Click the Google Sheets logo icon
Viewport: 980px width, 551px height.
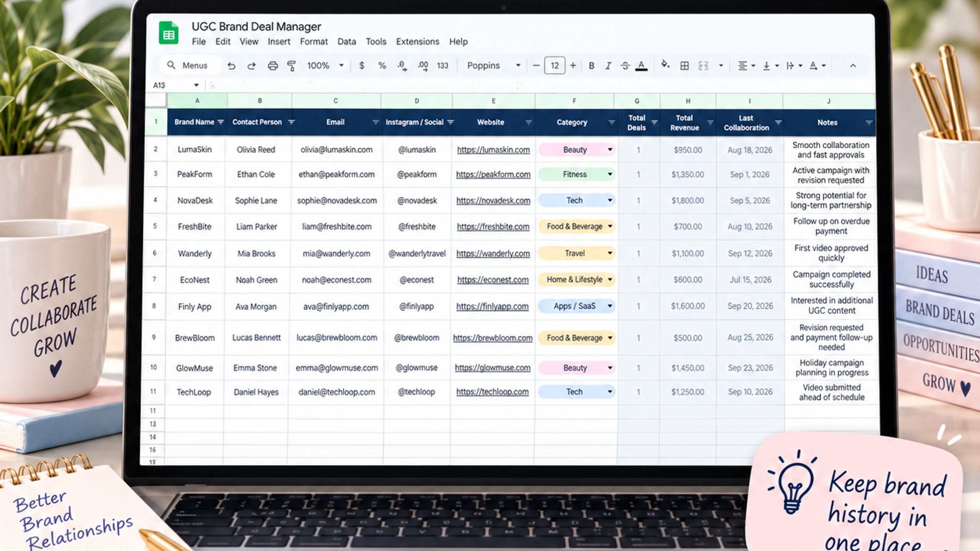coord(168,33)
